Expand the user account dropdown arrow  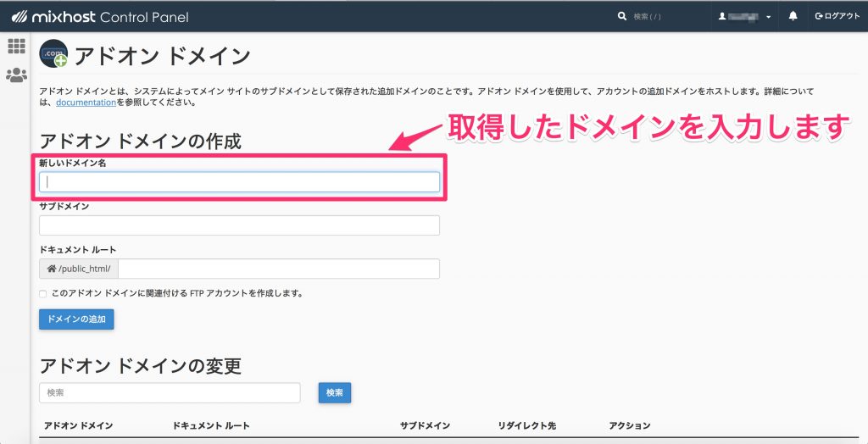768,17
